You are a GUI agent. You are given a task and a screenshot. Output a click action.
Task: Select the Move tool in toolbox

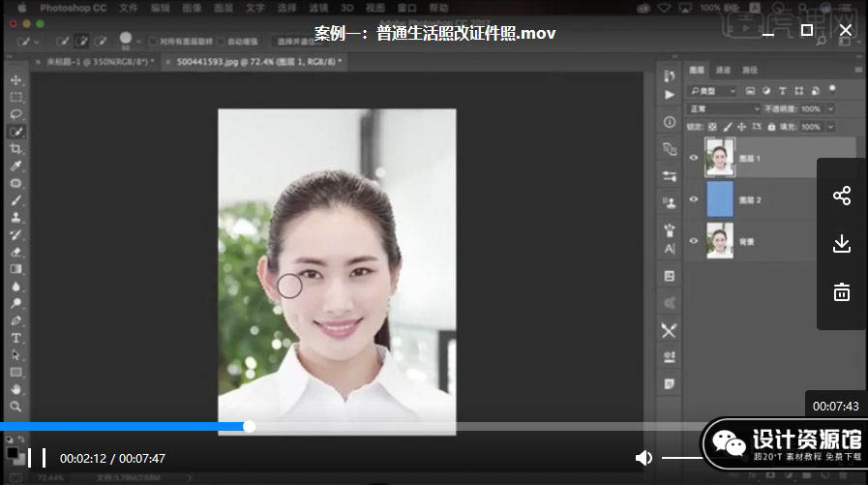point(15,80)
